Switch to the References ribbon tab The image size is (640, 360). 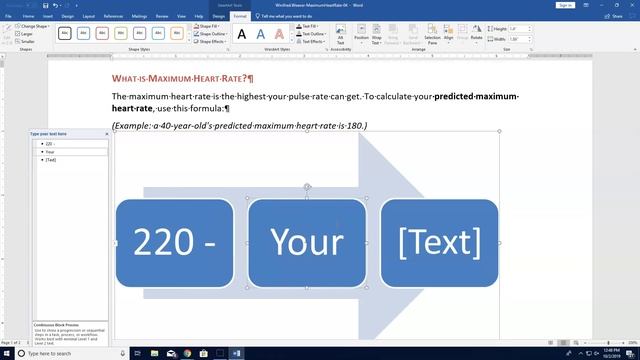coord(113,16)
